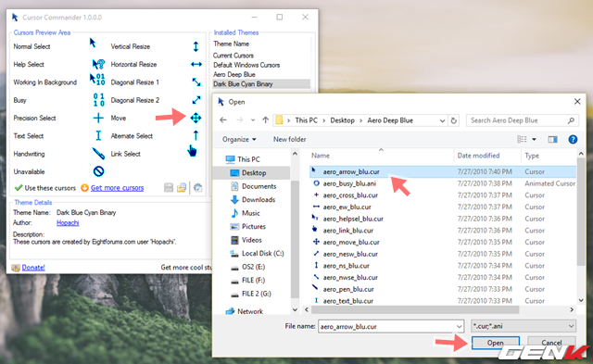Click New folder in the dialog toolbar
The width and height of the screenshot is (593, 364).
[289, 140]
